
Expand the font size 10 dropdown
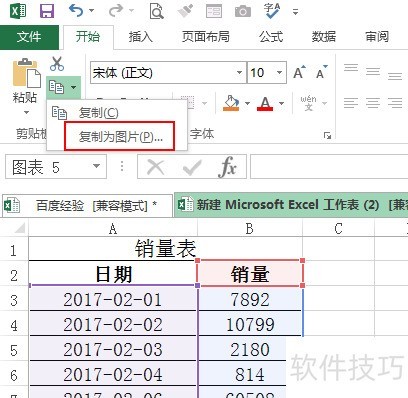(x=280, y=72)
